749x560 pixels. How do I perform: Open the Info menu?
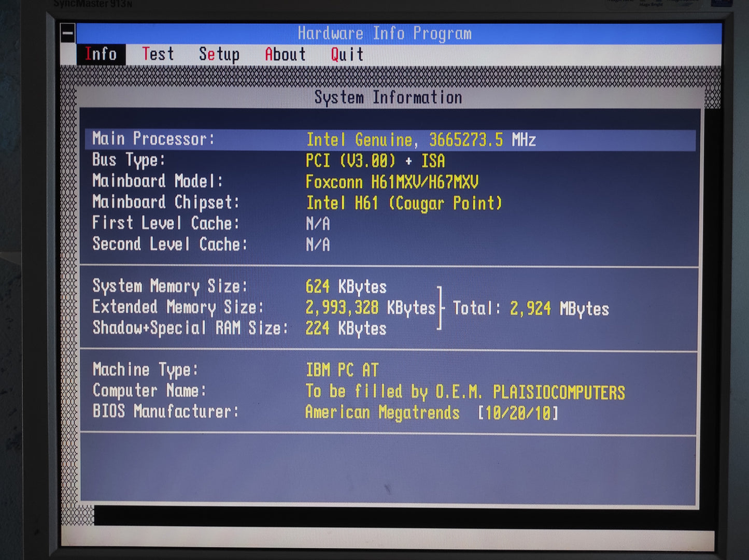coord(101,54)
